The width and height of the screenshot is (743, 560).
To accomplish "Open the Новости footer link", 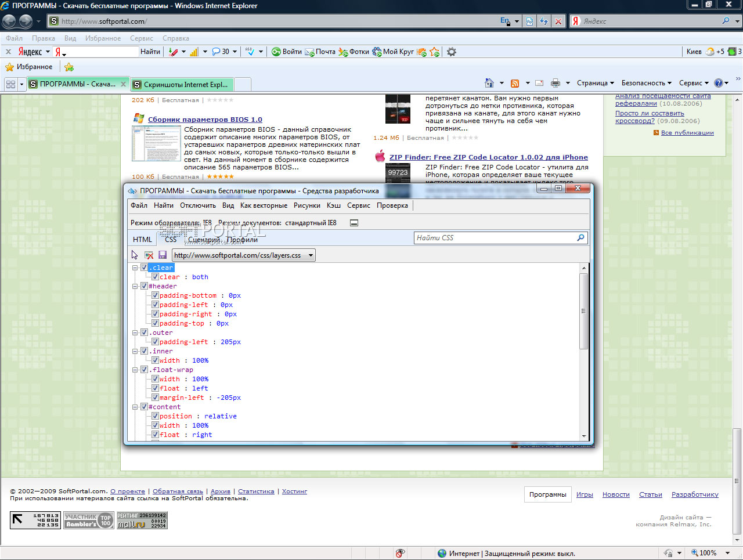I will point(616,494).
